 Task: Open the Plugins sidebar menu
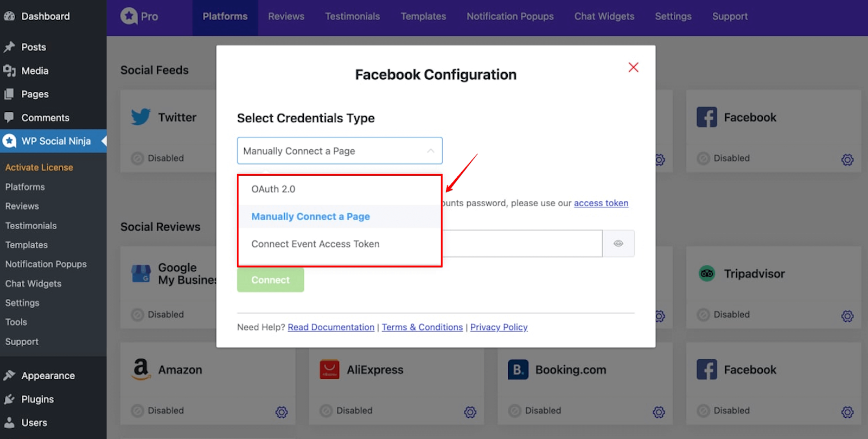click(x=37, y=399)
